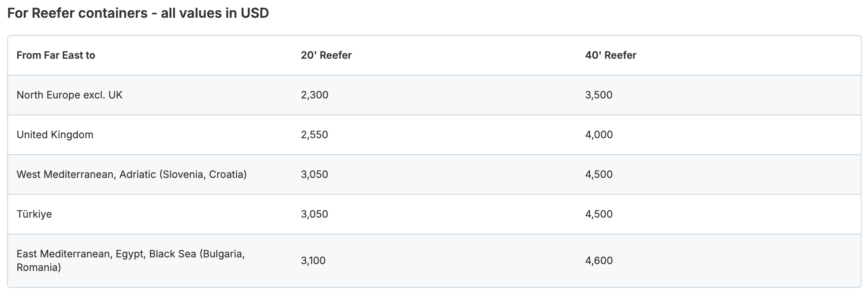Click the 3,100 rate value

tap(313, 261)
